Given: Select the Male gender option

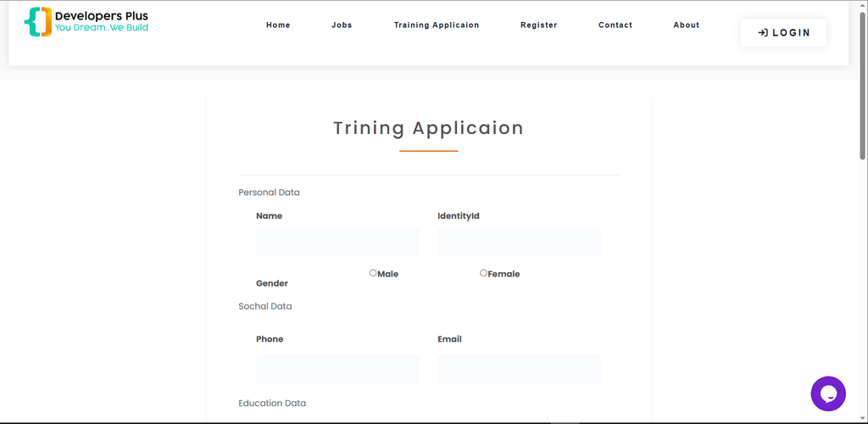Looking at the screenshot, I should click(373, 273).
